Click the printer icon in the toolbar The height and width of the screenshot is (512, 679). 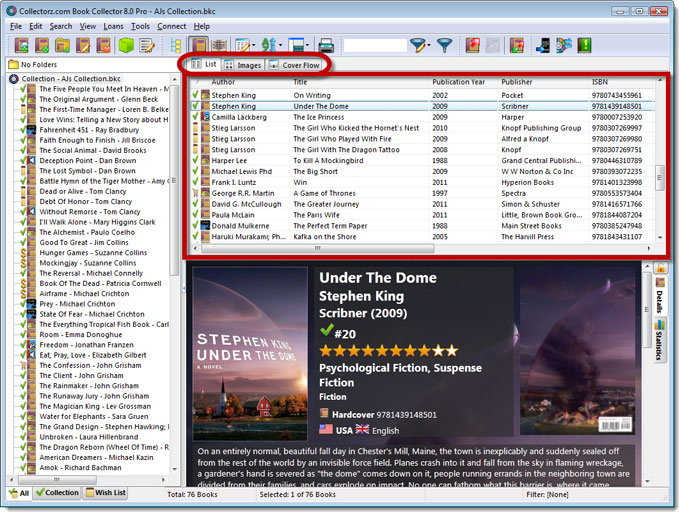coord(326,45)
